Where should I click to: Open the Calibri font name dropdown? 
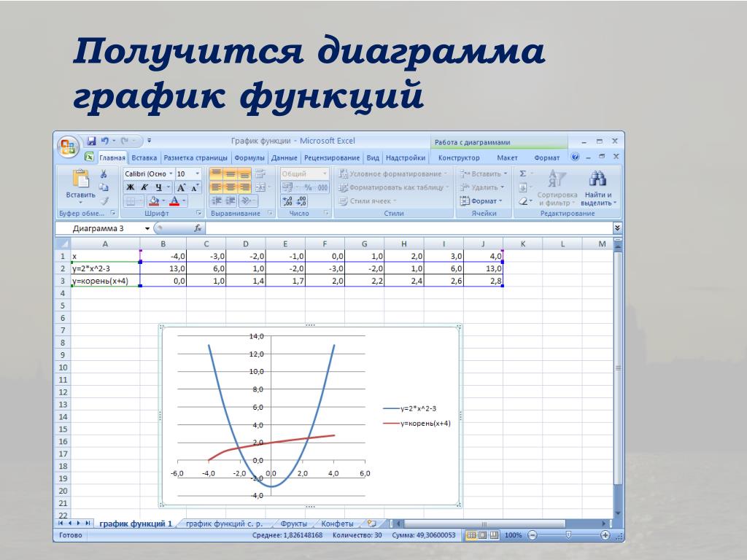(x=171, y=174)
